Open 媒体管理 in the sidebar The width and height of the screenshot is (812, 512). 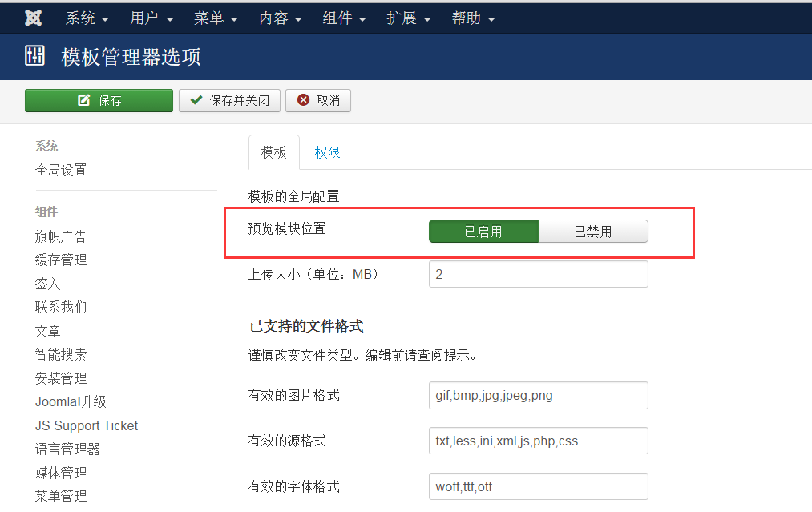[x=57, y=473]
